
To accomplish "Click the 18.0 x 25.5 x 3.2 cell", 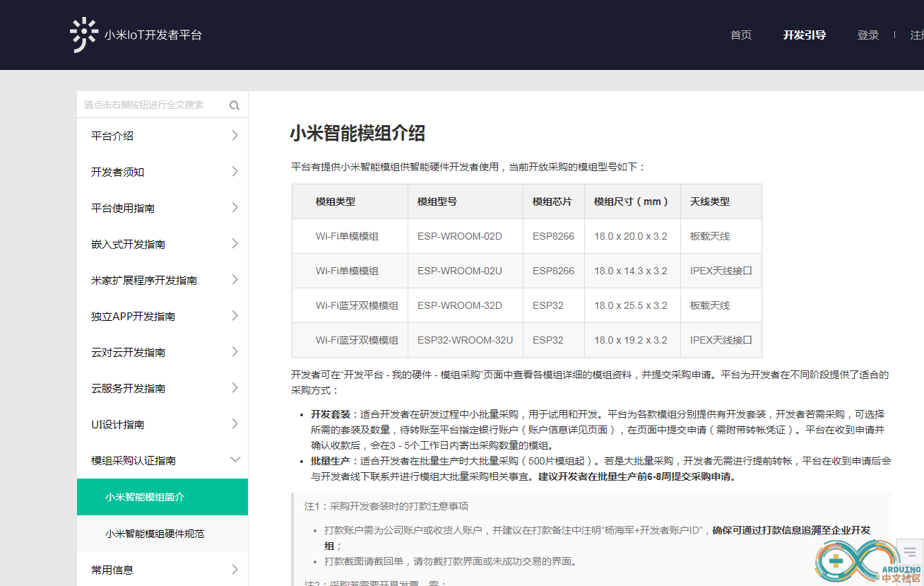I will click(631, 305).
